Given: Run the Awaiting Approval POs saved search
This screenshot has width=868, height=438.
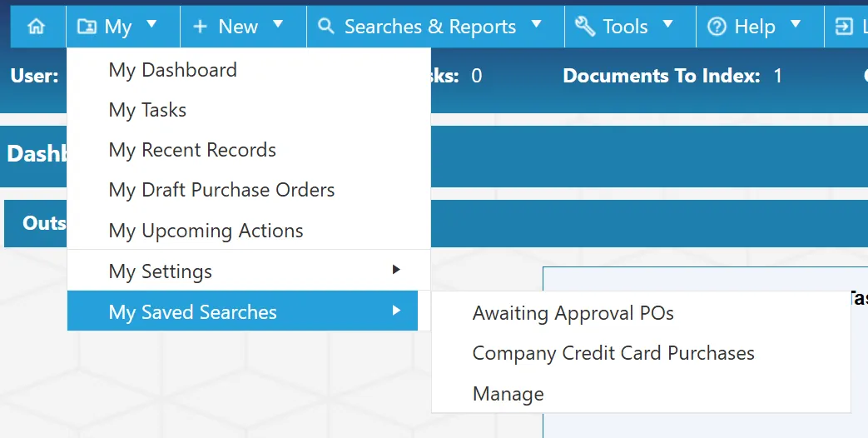Looking at the screenshot, I should click(641, 313).
